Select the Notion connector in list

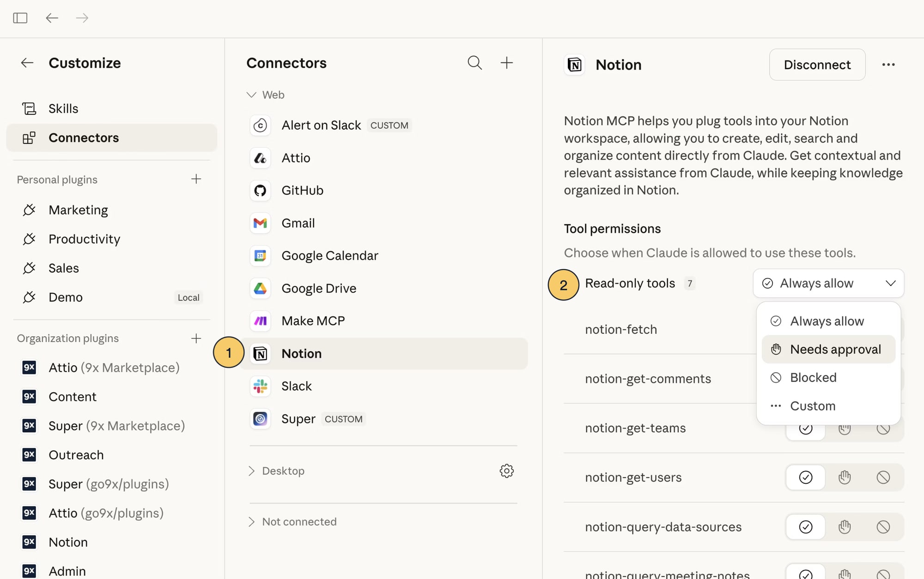pos(383,353)
